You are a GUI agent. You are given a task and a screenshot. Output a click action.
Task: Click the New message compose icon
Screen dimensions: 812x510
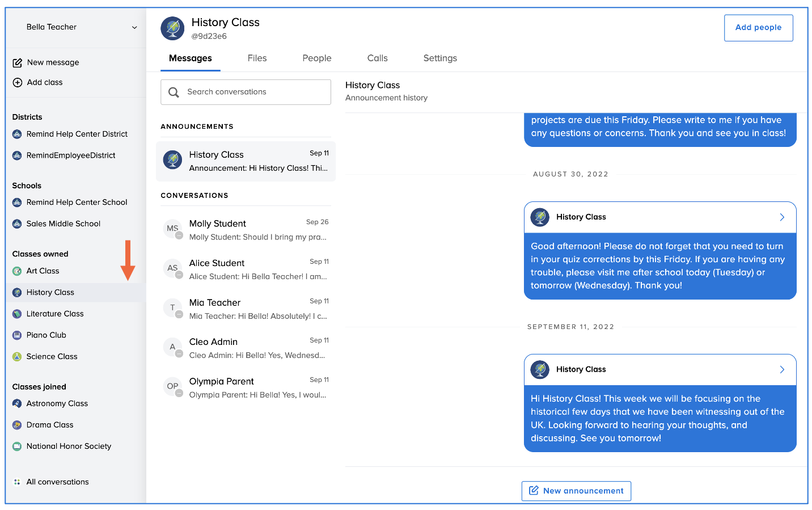18,63
